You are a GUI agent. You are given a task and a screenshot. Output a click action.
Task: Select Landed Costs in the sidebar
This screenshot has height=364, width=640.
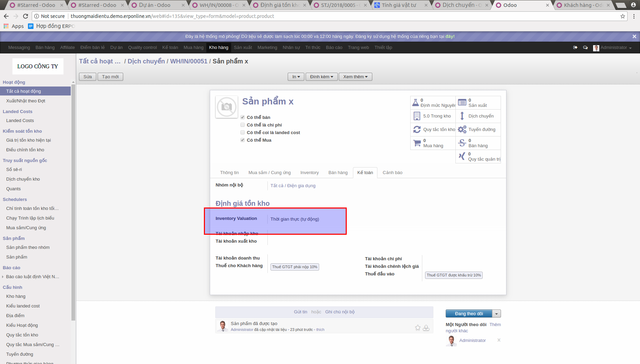tap(20, 121)
